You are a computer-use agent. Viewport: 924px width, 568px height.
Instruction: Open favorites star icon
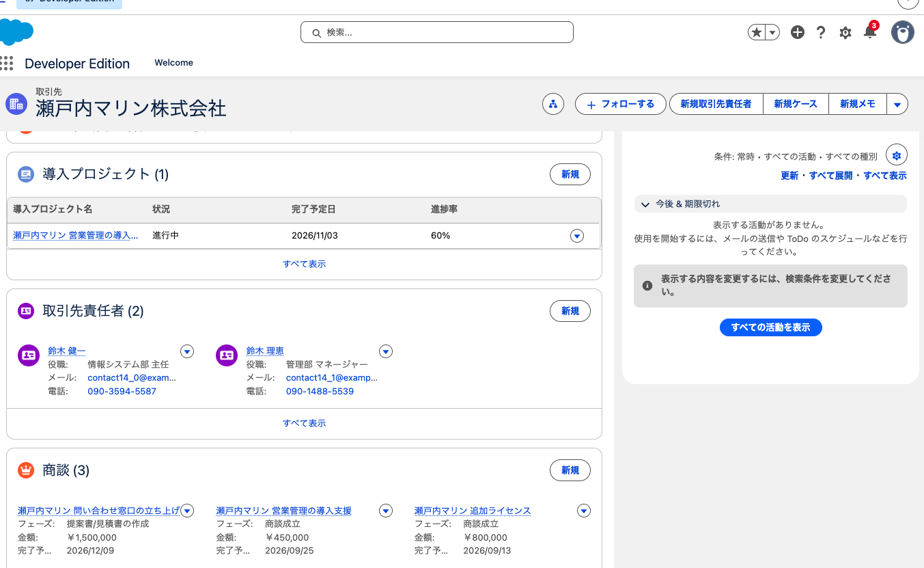point(756,32)
